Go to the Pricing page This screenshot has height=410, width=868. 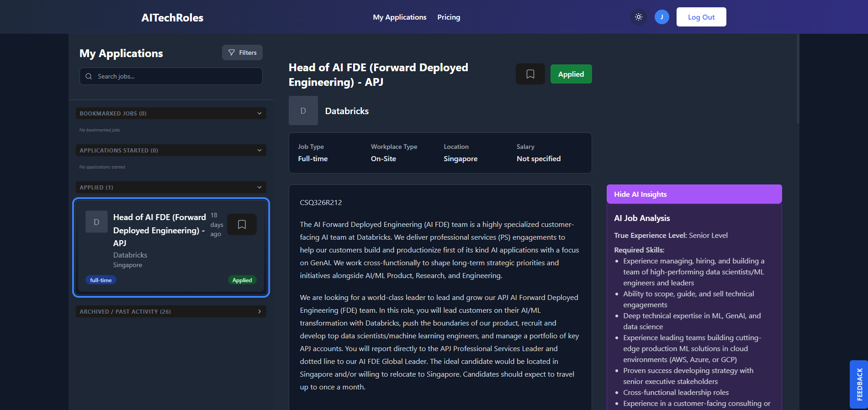449,17
